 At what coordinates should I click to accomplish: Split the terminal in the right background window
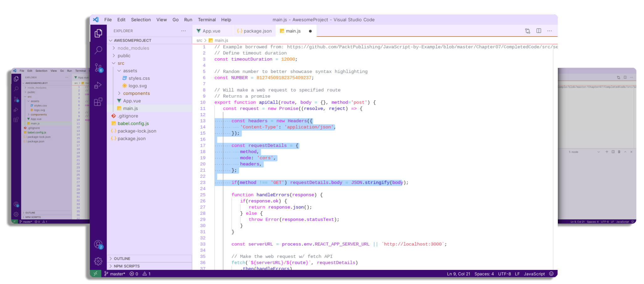point(613,152)
